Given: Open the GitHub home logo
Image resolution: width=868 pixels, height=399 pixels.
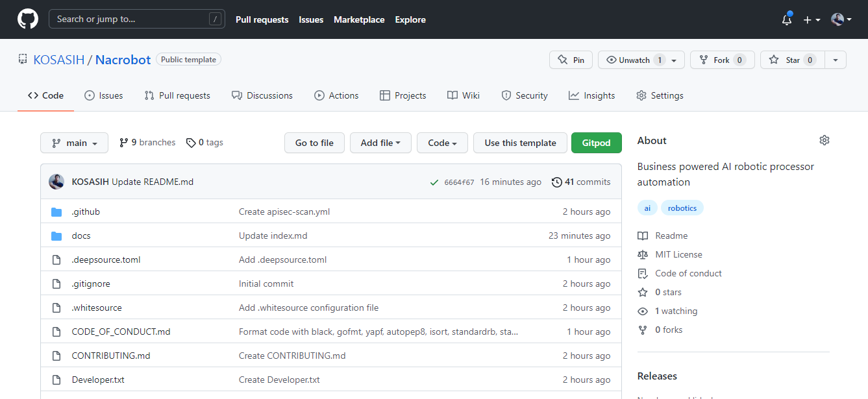Looking at the screenshot, I should click(x=28, y=19).
